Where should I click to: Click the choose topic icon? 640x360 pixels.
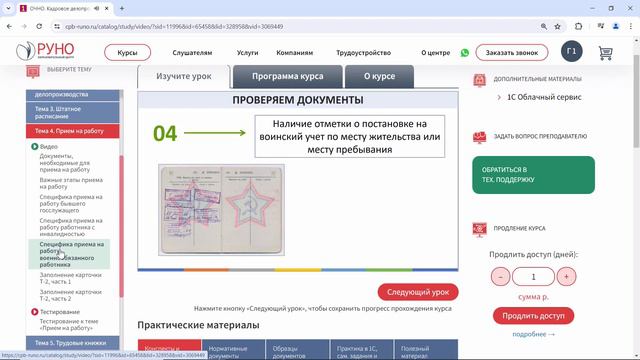click(x=33, y=71)
